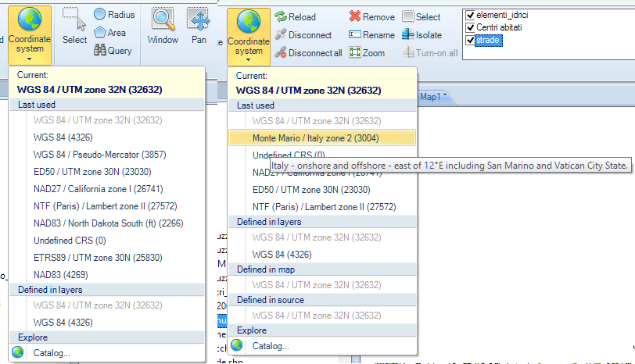Choose the Area selection tool

tap(100, 32)
